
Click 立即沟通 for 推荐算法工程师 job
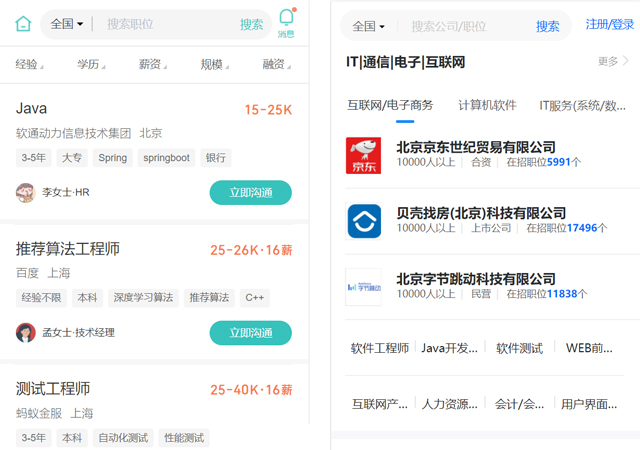251,333
